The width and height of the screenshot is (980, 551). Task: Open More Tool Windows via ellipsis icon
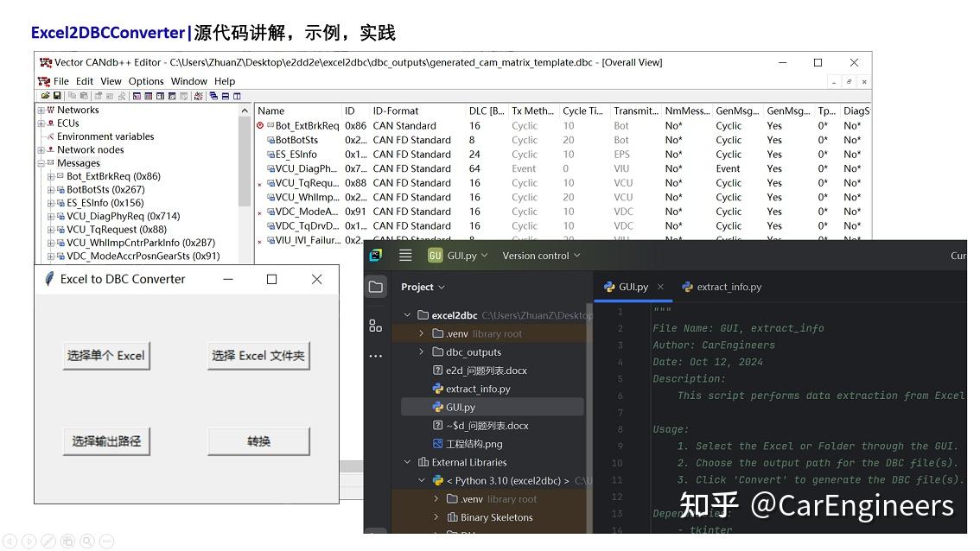[x=375, y=355]
